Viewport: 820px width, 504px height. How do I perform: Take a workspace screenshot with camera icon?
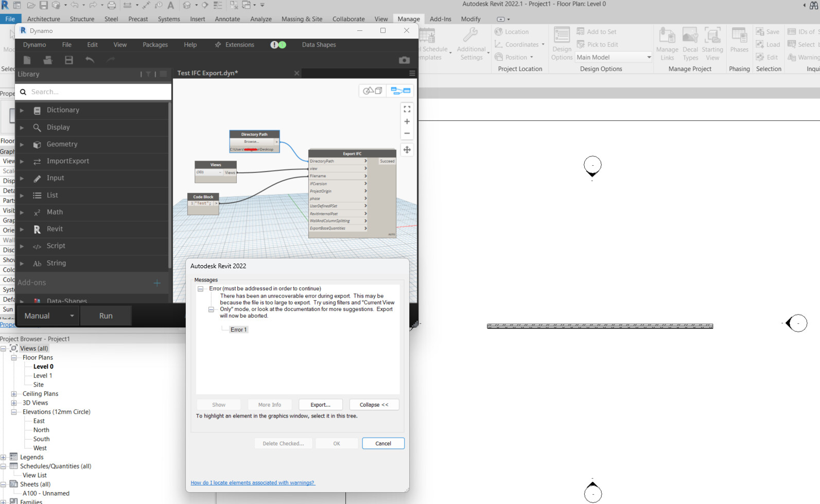[x=405, y=60]
